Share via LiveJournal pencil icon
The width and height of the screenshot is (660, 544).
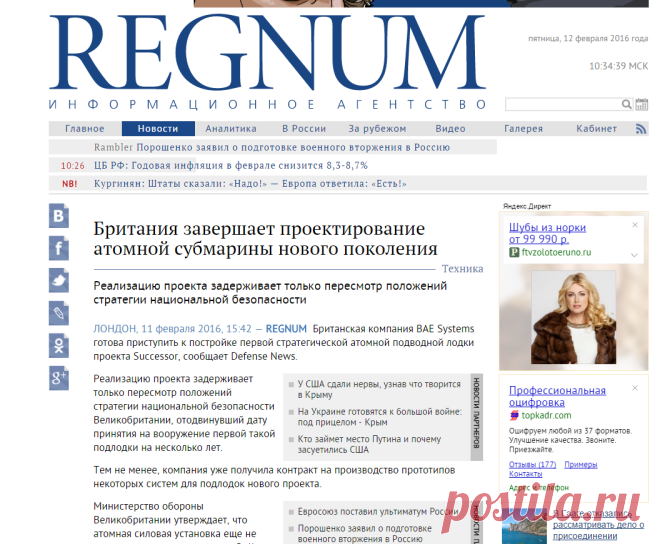coord(59,313)
